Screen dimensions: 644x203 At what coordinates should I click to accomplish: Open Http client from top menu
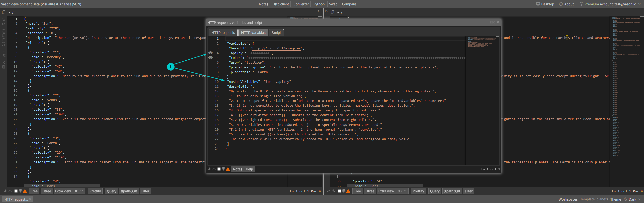[x=281, y=4]
